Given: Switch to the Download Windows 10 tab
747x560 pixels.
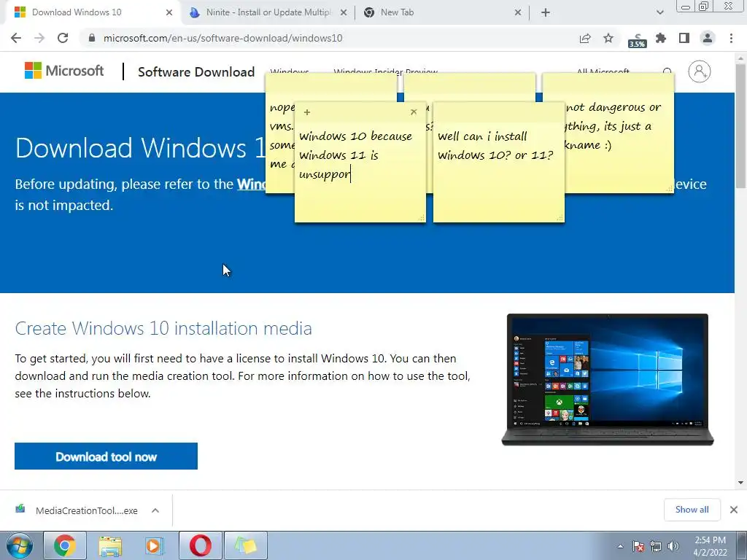Looking at the screenshot, I should (91, 12).
